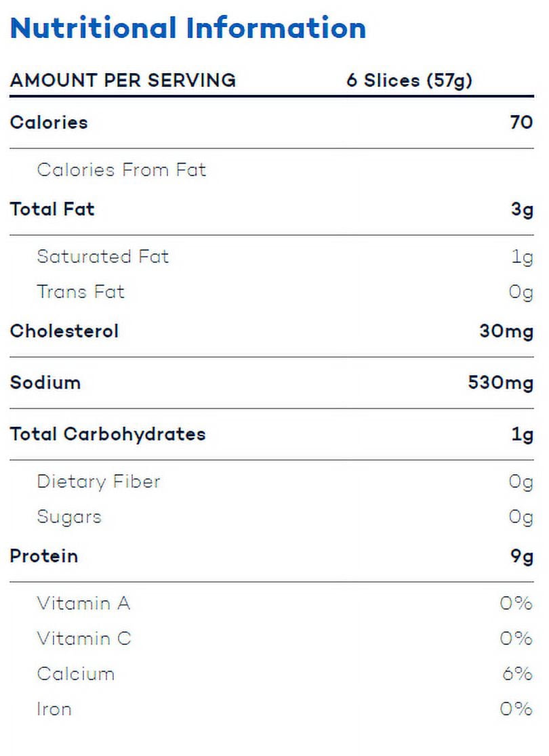Select the Amount Per Serving label

[x=123, y=80]
